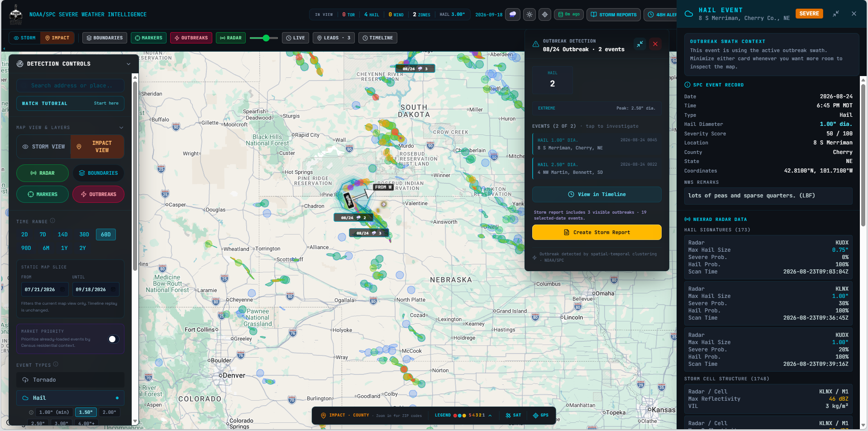The image size is (868, 431).
Task: Collapse the Detection Controls panel chevron
Action: (129, 64)
